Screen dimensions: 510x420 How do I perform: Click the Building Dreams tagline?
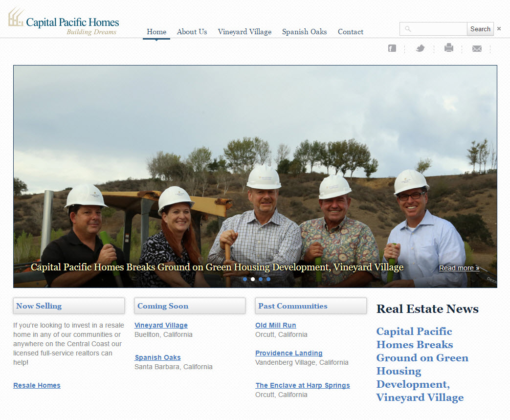(91, 32)
